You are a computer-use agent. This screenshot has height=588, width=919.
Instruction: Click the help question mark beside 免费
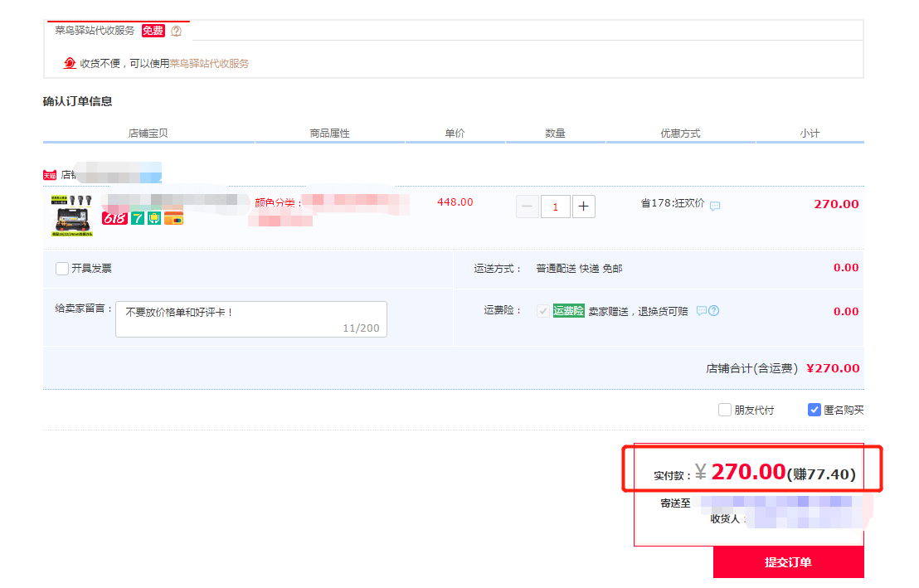click(177, 31)
